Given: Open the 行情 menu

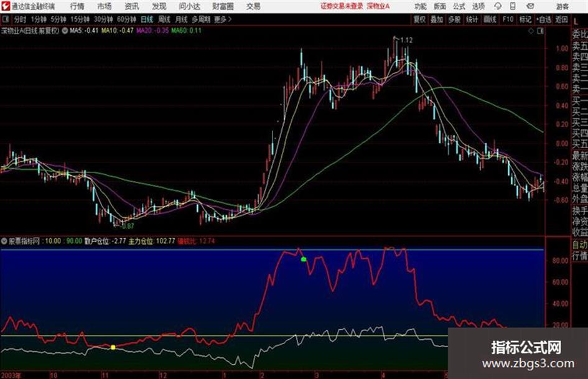Looking at the screenshot, I should click(77, 6).
